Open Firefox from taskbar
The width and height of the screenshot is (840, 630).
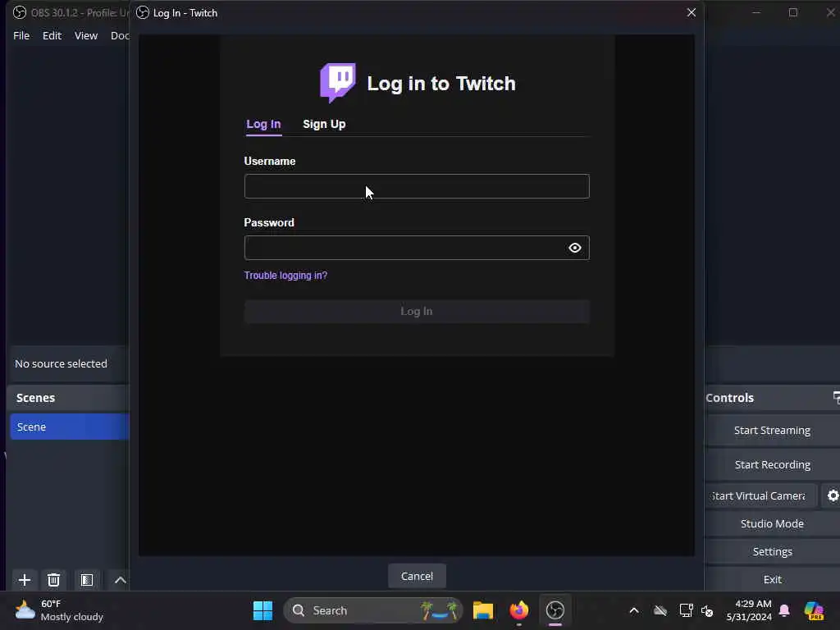pos(518,610)
